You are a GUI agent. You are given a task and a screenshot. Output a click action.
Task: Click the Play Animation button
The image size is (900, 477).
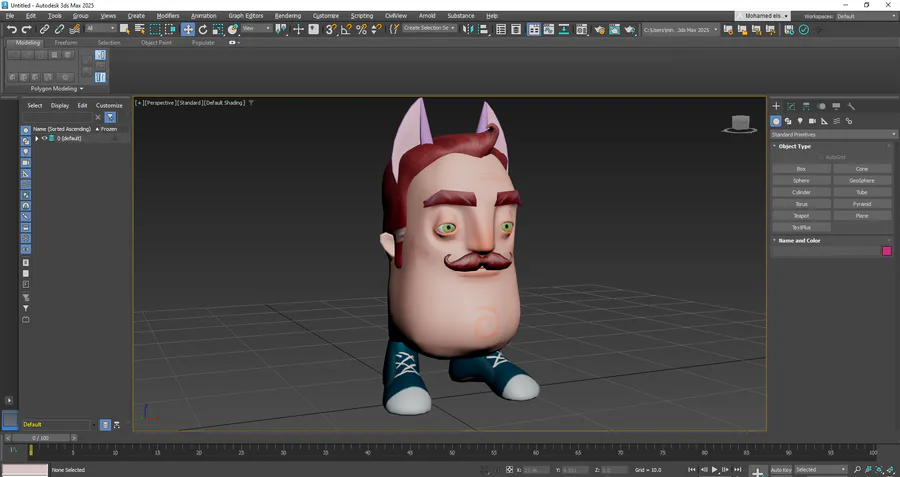tap(715, 470)
